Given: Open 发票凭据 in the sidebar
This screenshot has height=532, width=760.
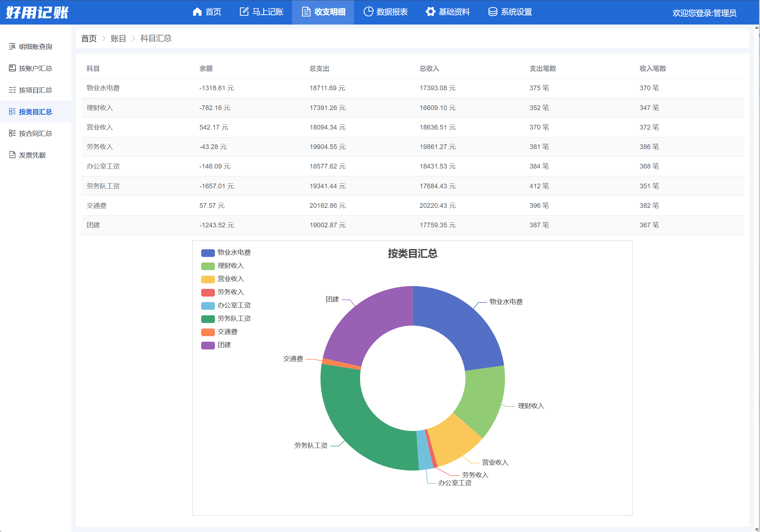Looking at the screenshot, I should point(36,155).
